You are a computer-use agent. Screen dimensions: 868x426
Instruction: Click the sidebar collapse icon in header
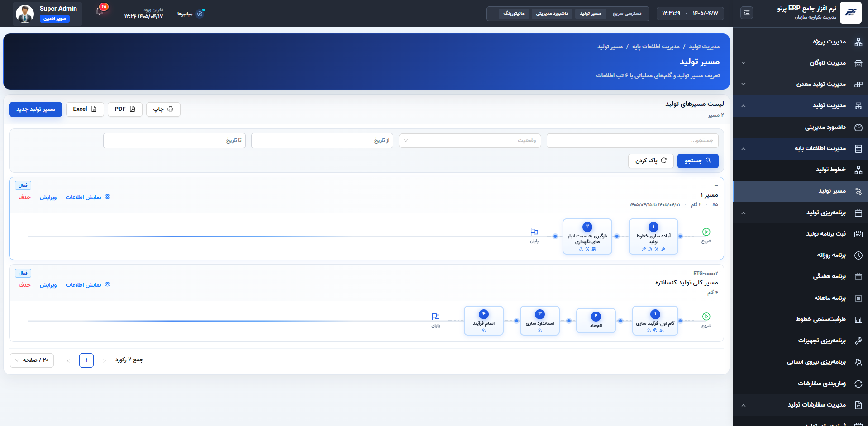coord(747,13)
